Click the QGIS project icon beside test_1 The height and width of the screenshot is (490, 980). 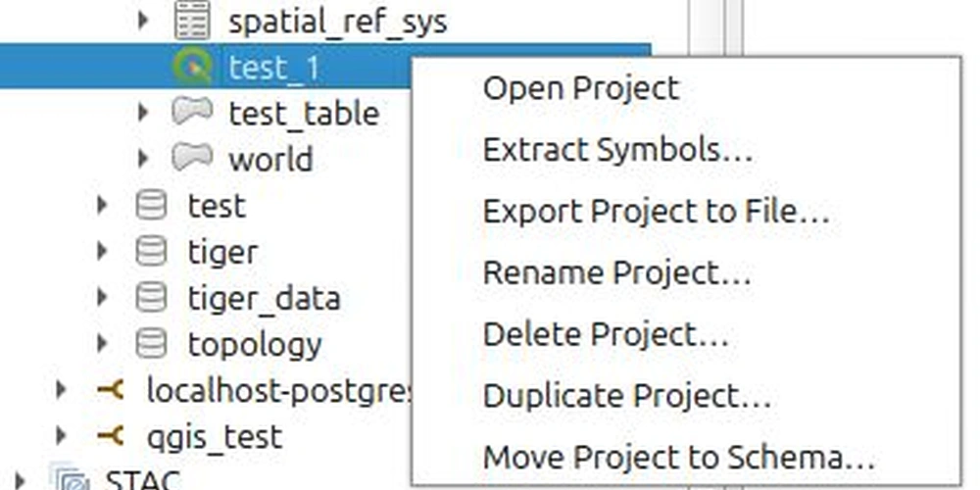point(192,67)
